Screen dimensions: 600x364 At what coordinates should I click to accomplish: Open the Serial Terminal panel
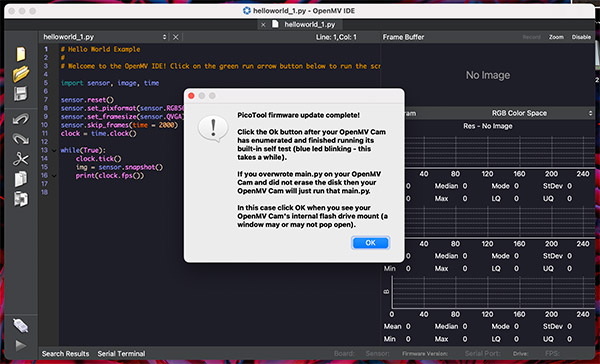[x=121, y=354]
